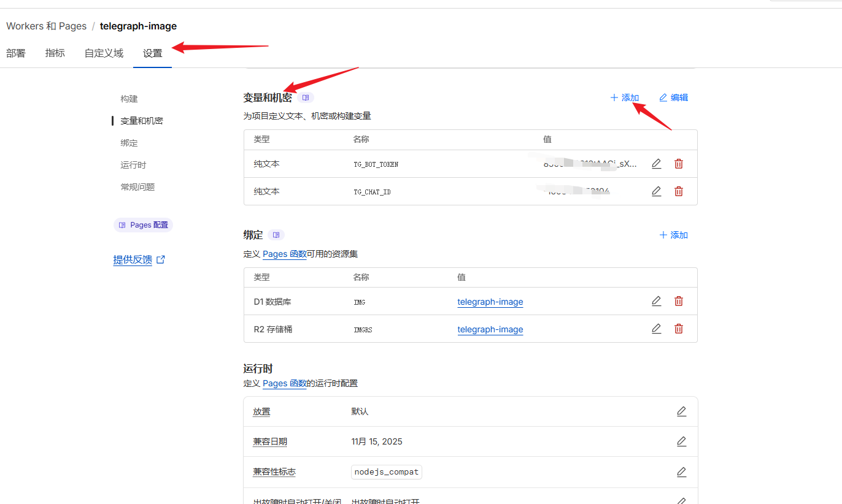
Task: Click 添加 in the 变量和机密 section
Action: 624,97
